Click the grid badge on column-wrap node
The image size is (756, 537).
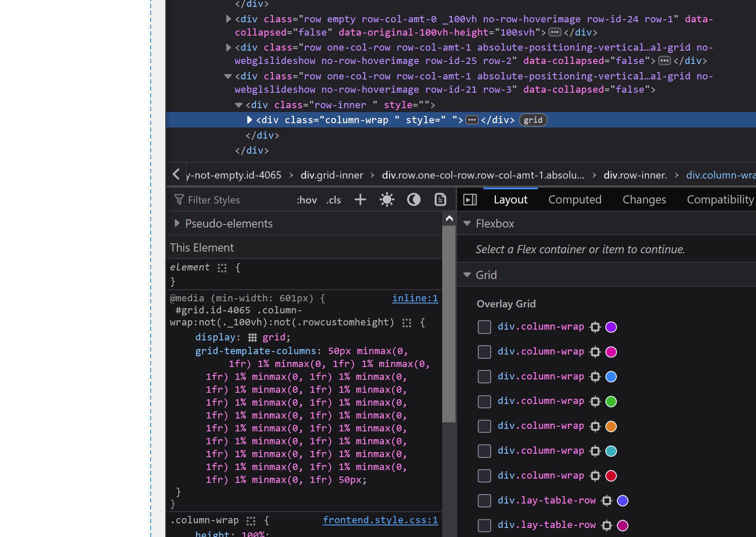[x=533, y=120]
